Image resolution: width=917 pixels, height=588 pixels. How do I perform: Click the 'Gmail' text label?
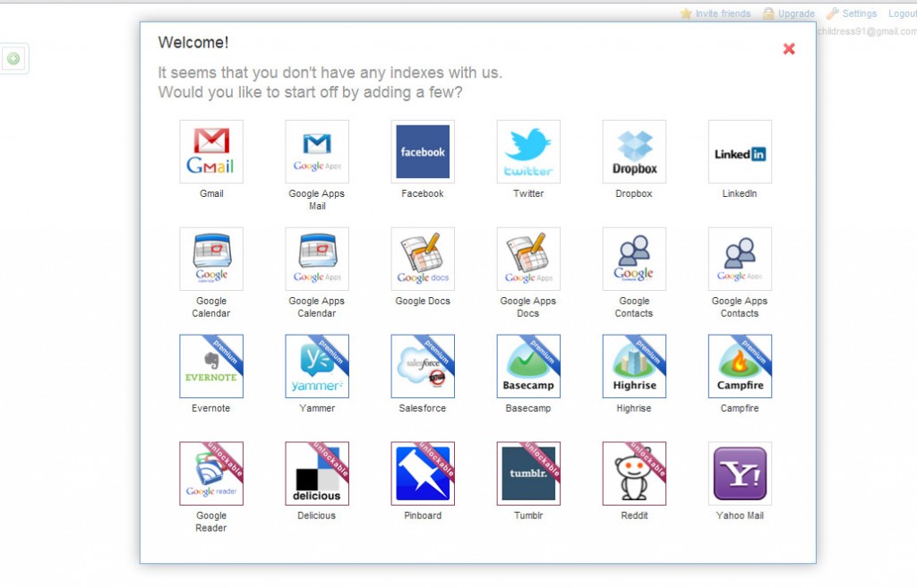tap(211, 193)
